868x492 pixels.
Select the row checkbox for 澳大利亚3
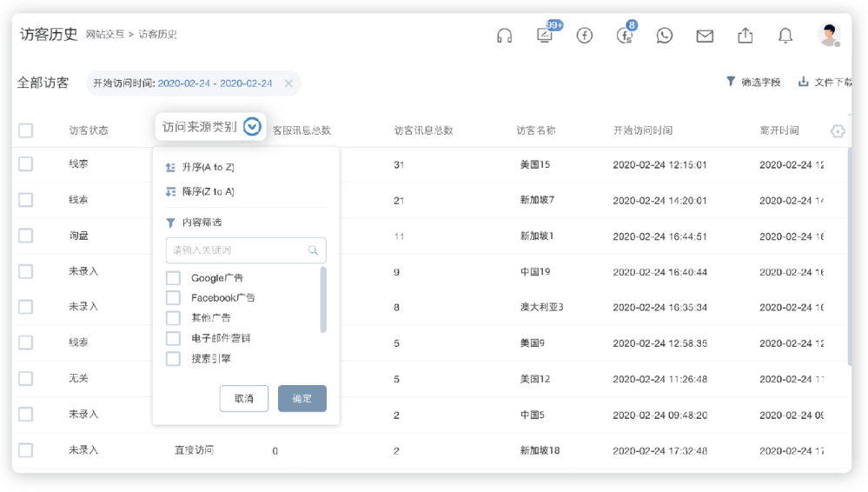tap(25, 306)
